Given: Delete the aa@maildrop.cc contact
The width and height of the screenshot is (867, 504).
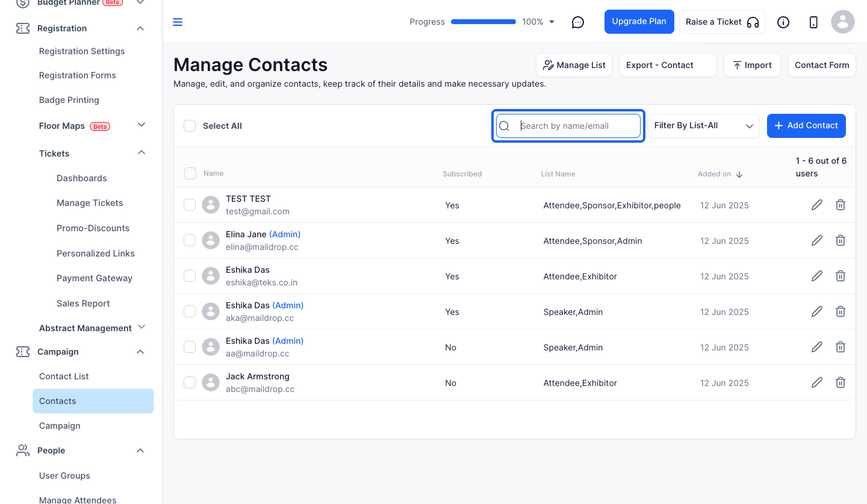Looking at the screenshot, I should pos(841,347).
